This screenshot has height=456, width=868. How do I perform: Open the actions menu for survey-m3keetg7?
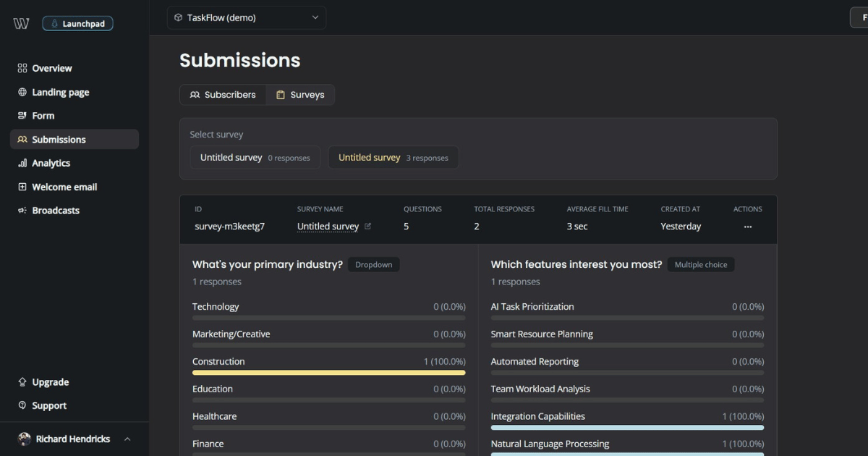747,227
